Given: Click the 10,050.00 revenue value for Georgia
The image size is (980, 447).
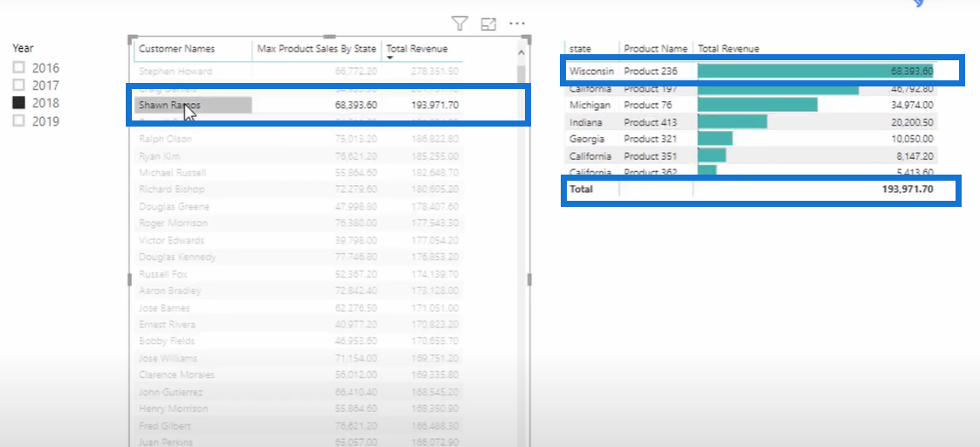Looking at the screenshot, I should point(912,139).
